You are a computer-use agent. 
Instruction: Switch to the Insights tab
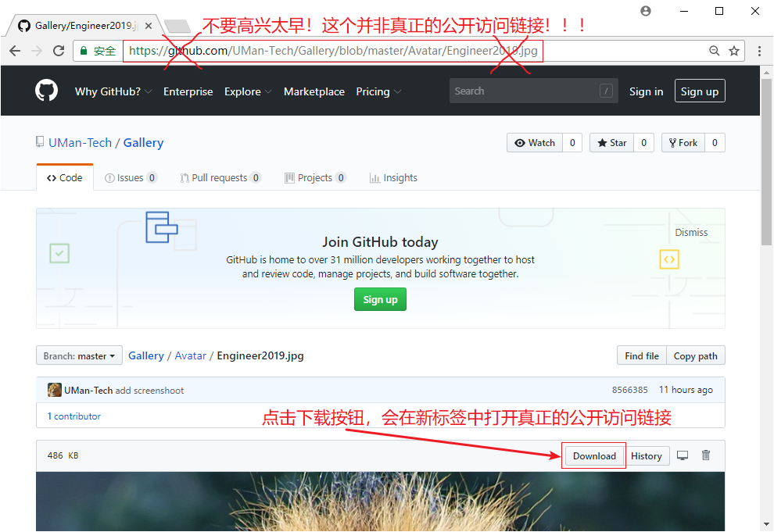point(393,177)
